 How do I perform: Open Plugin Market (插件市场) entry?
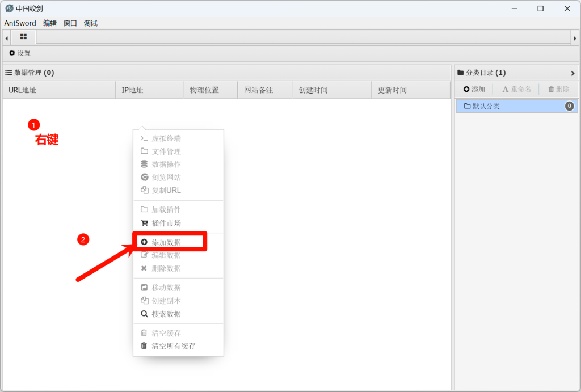(x=166, y=223)
